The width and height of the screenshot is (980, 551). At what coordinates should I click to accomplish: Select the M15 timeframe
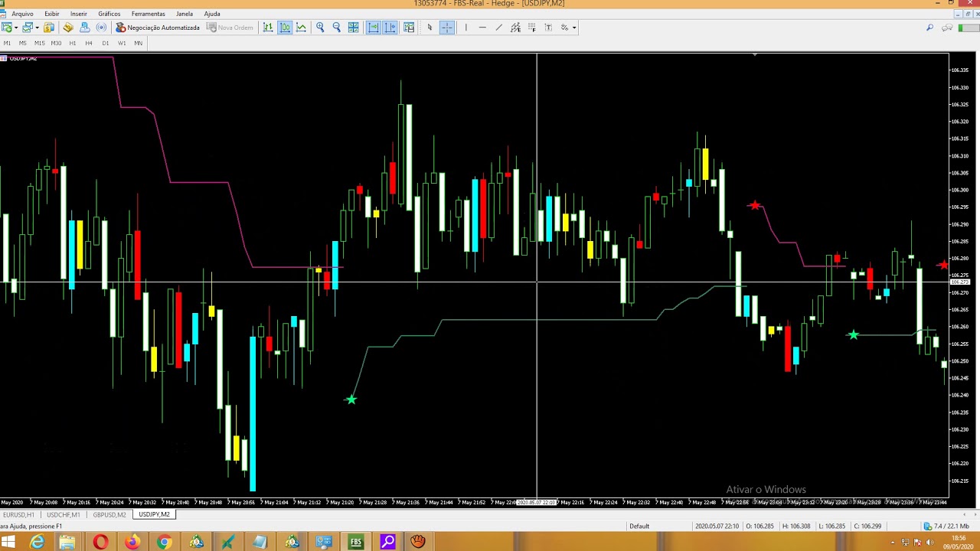click(x=39, y=43)
